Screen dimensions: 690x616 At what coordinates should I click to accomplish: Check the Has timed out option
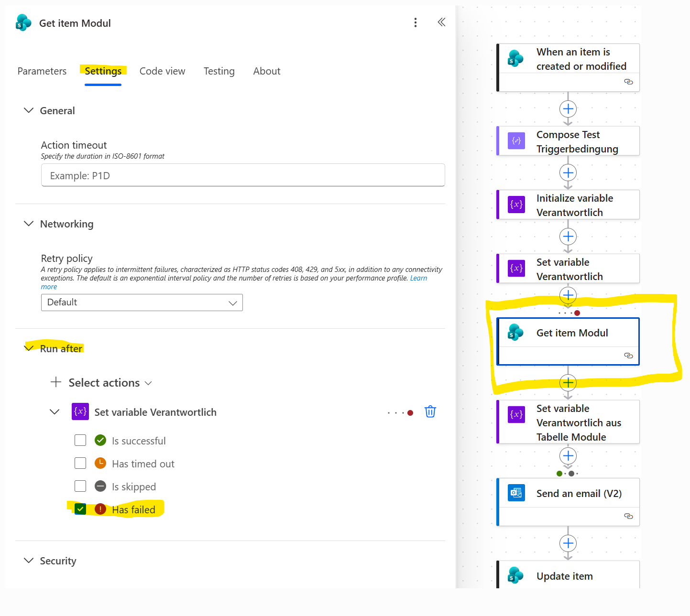[x=80, y=463]
